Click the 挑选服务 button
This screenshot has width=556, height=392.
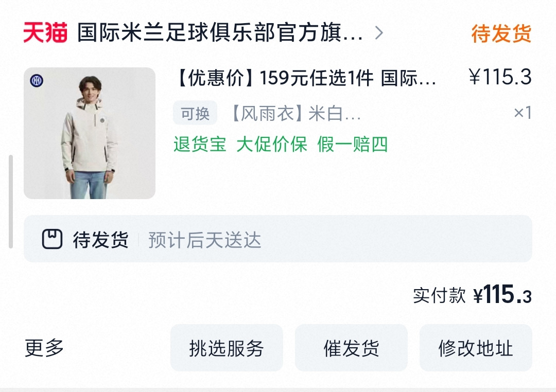(x=227, y=348)
